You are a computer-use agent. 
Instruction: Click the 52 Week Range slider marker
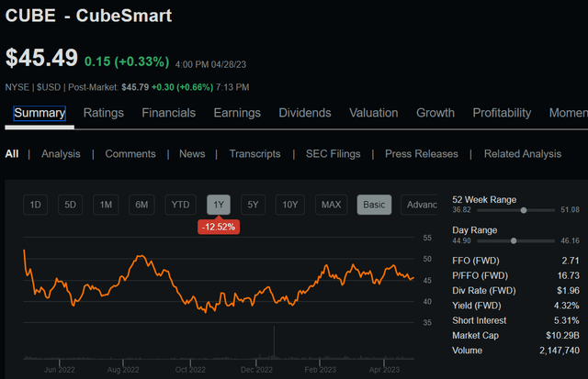click(x=524, y=210)
